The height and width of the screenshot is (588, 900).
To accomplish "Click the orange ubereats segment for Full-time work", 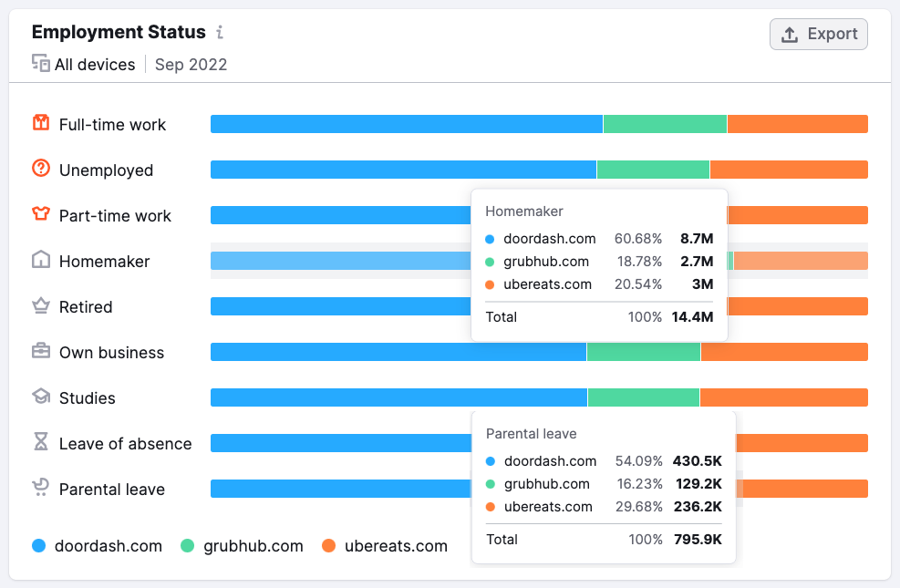I will (x=798, y=124).
